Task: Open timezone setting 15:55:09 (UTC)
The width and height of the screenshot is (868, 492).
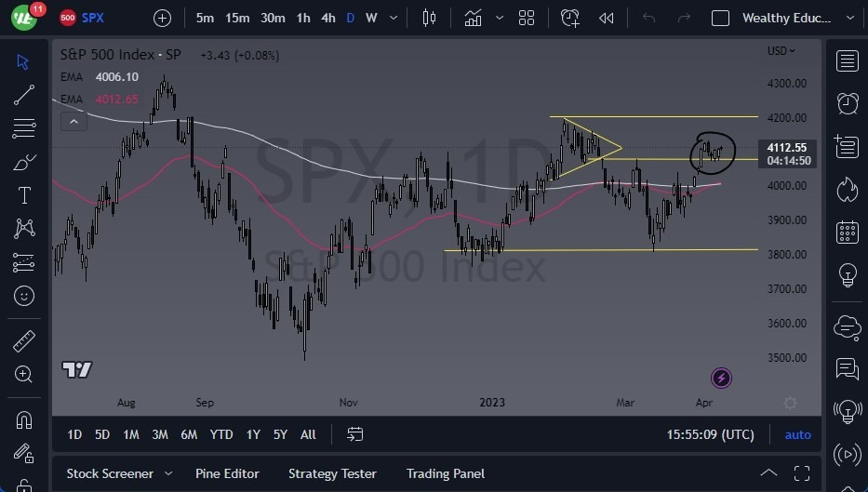Action: pyautogui.click(x=710, y=435)
